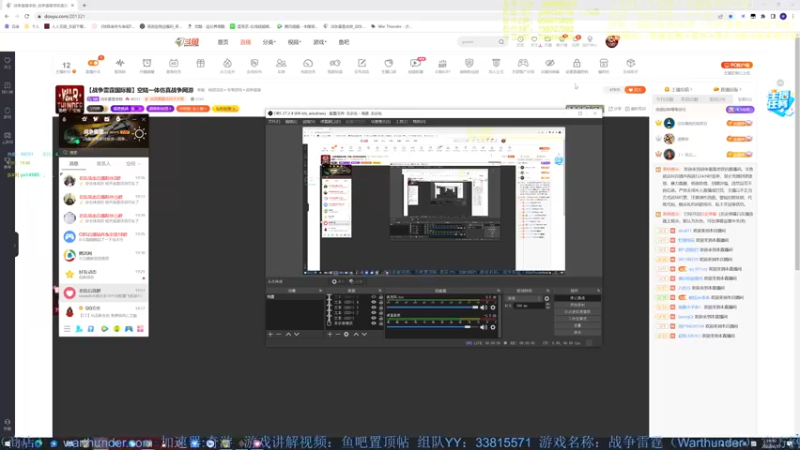The width and height of the screenshot is (800, 450).
Task: Open the QQ main menu hamburger icon
Action: pyautogui.click(x=67, y=329)
